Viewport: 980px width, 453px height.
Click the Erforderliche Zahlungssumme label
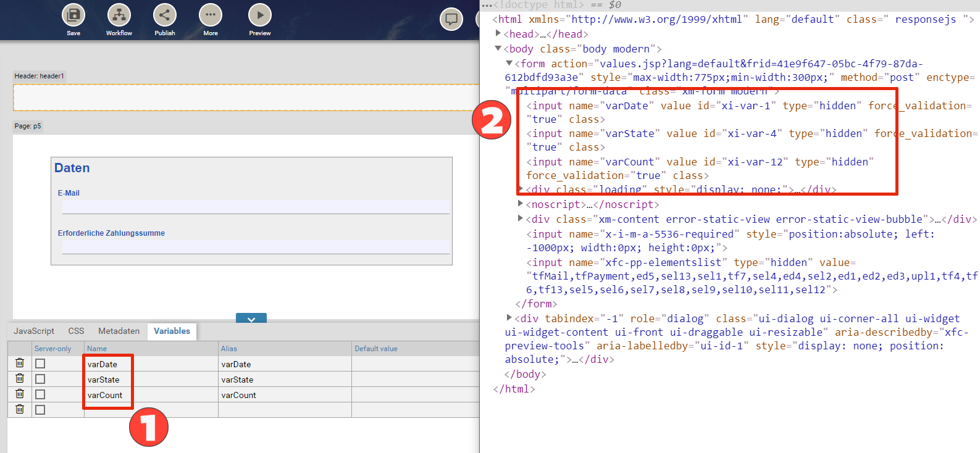click(111, 233)
